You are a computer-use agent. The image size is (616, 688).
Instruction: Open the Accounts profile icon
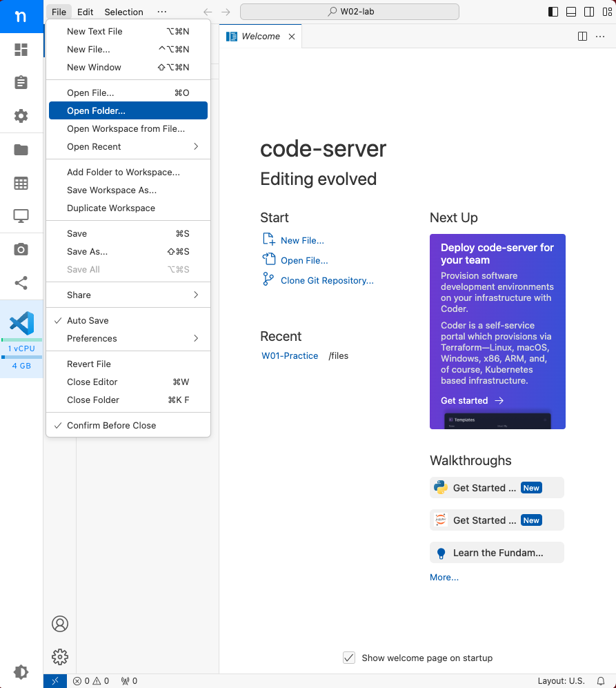tap(60, 624)
